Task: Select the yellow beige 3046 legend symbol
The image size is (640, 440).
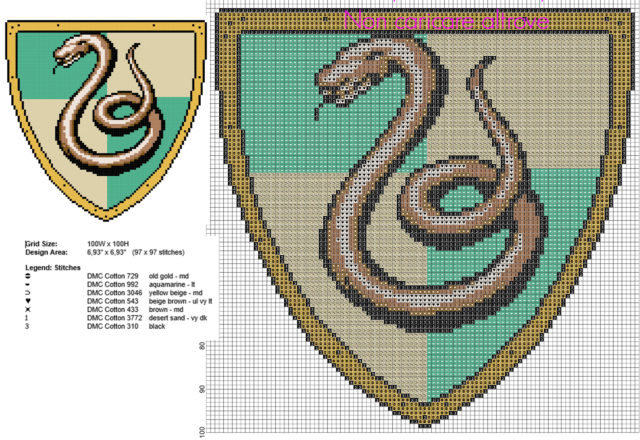Action: (x=28, y=293)
